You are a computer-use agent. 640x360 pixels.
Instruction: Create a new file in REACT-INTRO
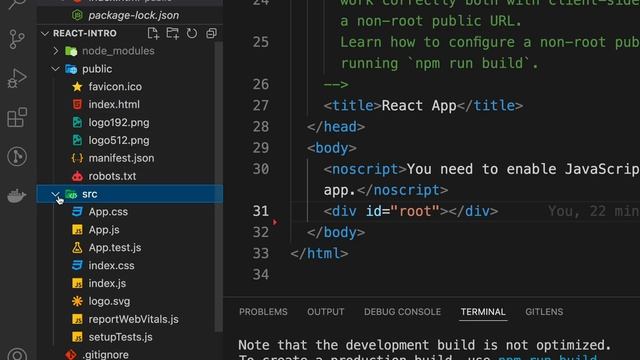coord(153,33)
